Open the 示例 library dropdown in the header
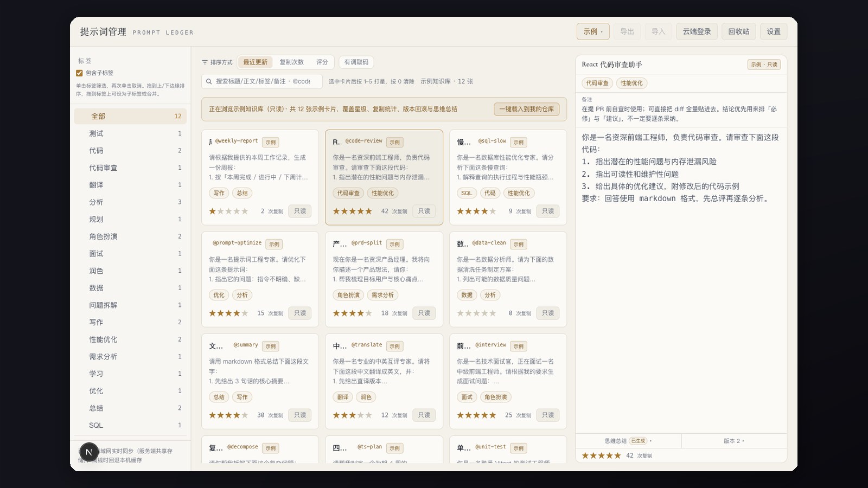The width and height of the screenshot is (868, 488). (x=593, y=31)
